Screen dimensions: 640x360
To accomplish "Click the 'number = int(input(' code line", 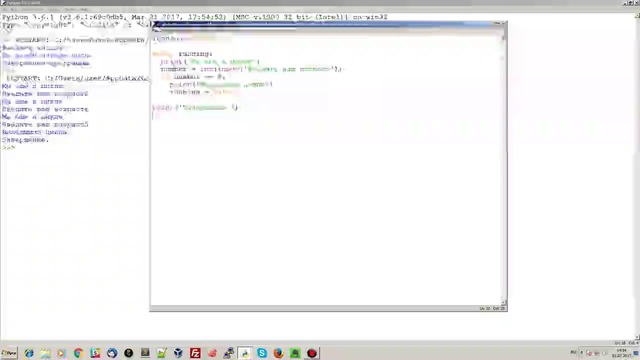I will coord(252,69).
